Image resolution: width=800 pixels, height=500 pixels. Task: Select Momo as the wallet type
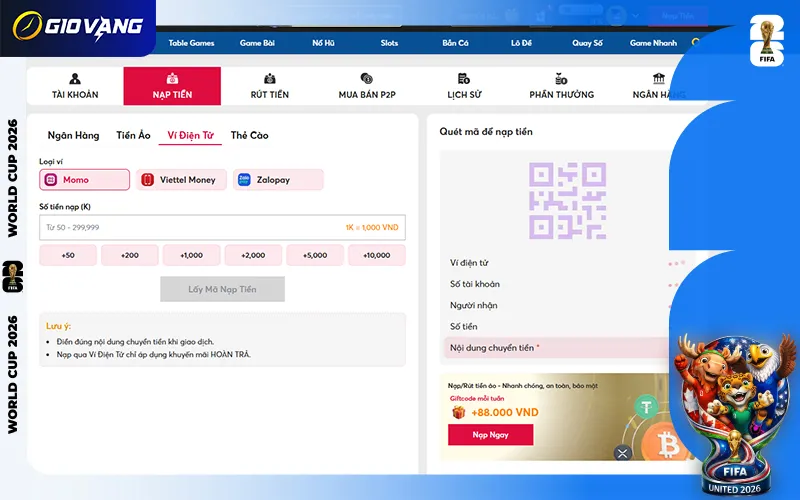pos(85,180)
